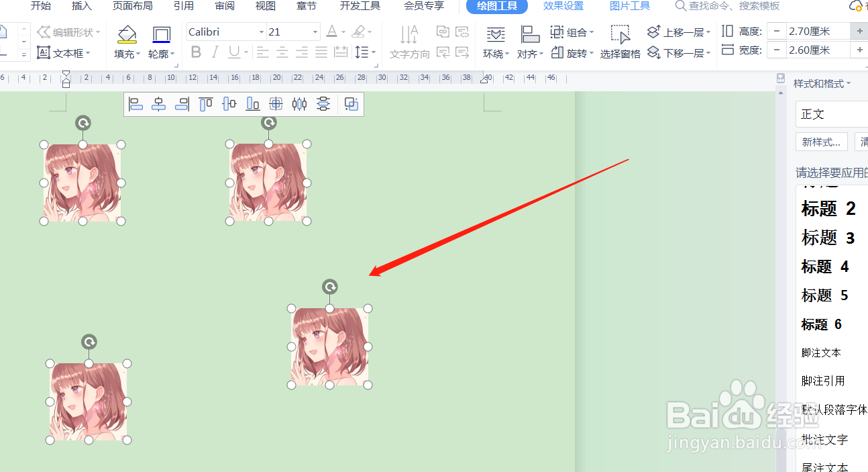Image resolution: width=868 pixels, height=472 pixels.
Task: Toggle center paragraph alignment
Action: coord(282,52)
